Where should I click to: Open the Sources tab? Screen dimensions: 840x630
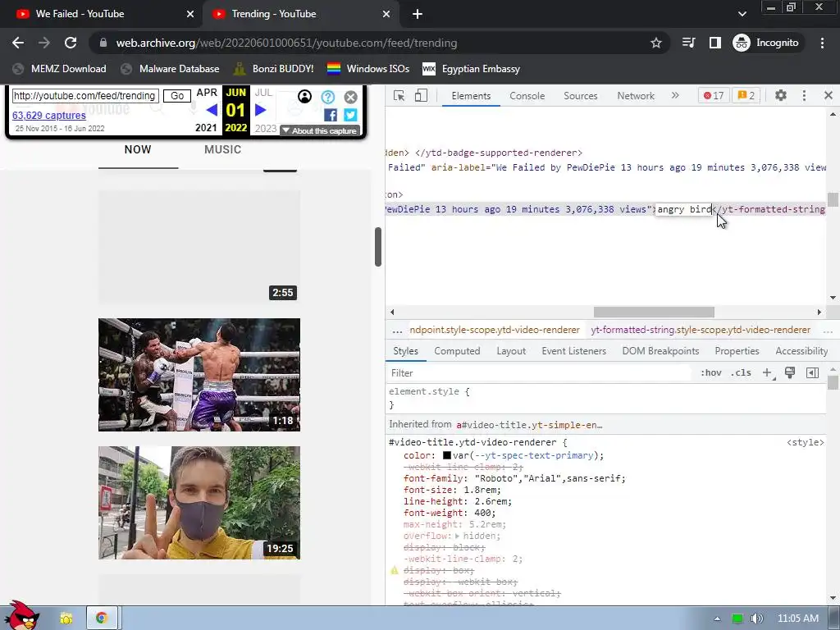(580, 96)
